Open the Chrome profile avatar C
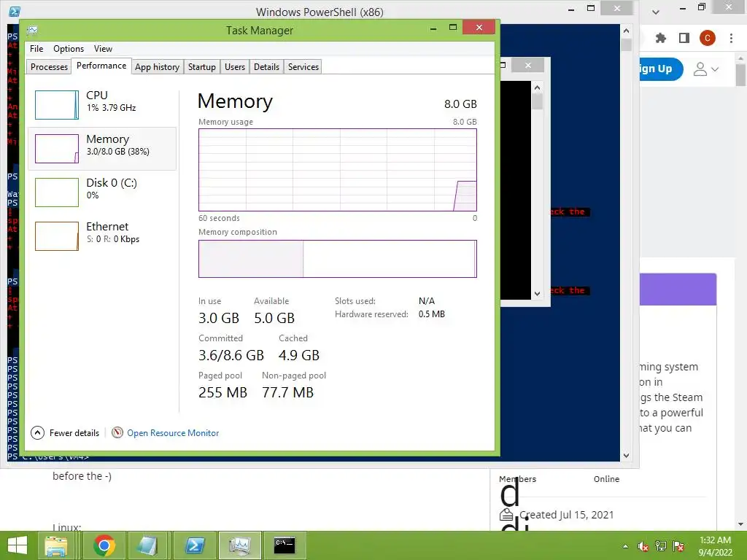 [x=708, y=38]
